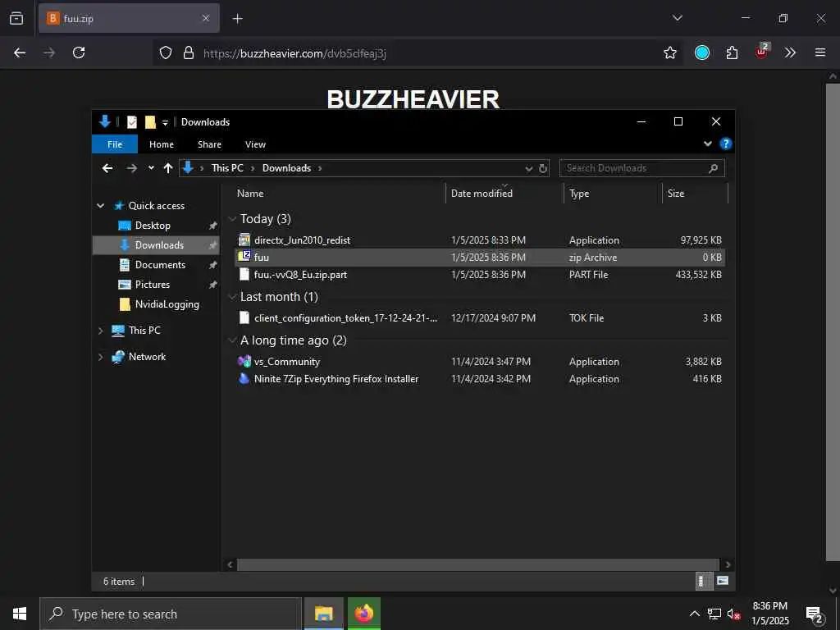This screenshot has height=630, width=840.
Task: Click File Explorer taskbar icon
Action: click(x=323, y=614)
